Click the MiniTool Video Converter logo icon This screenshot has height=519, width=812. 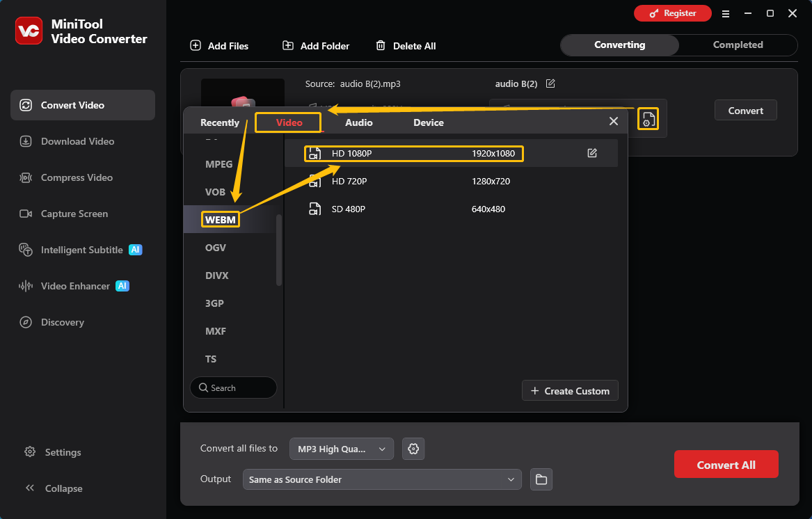(29, 31)
